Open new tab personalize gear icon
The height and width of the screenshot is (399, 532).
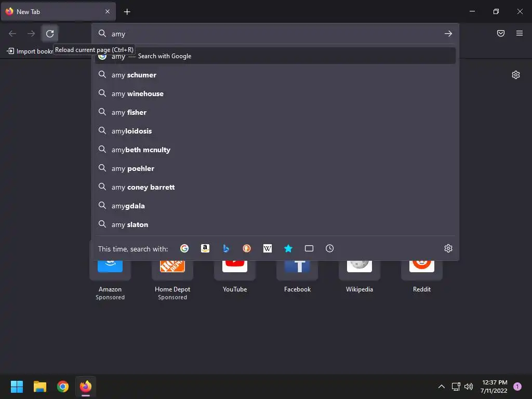(x=516, y=75)
